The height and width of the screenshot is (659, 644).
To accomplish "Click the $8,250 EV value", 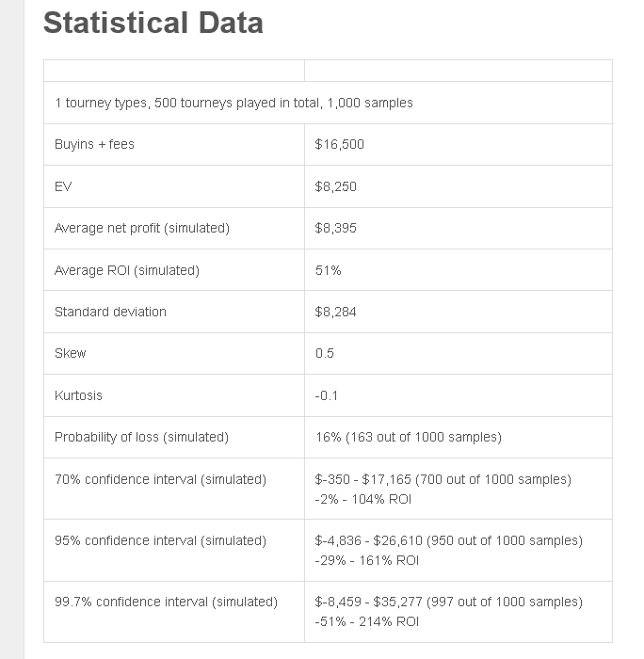I will pyautogui.click(x=336, y=186).
